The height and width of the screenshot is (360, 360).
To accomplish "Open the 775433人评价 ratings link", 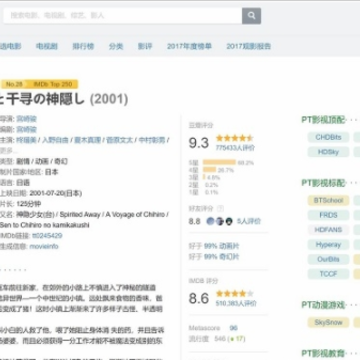I will pos(235,148).
